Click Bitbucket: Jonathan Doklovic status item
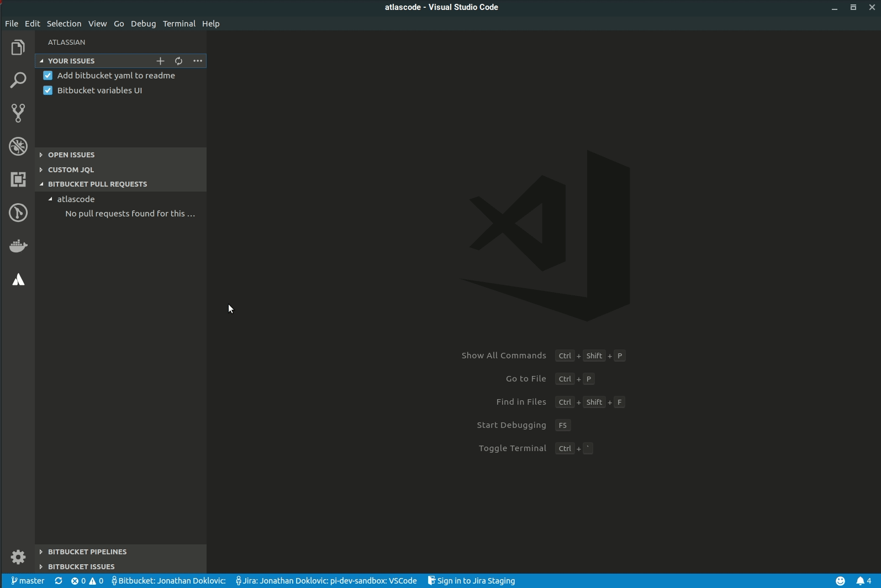881x588 pixels. pyautogui.click(x=168, y=581)
